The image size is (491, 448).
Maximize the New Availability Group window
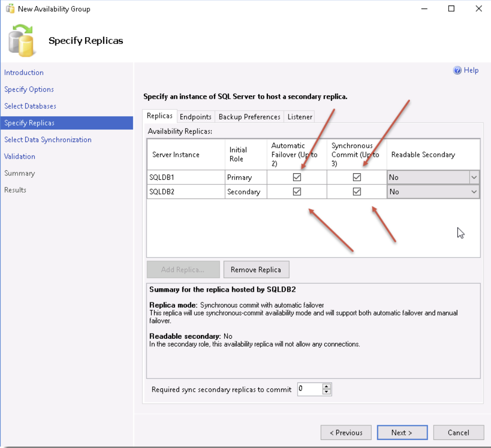click(451, 9)
